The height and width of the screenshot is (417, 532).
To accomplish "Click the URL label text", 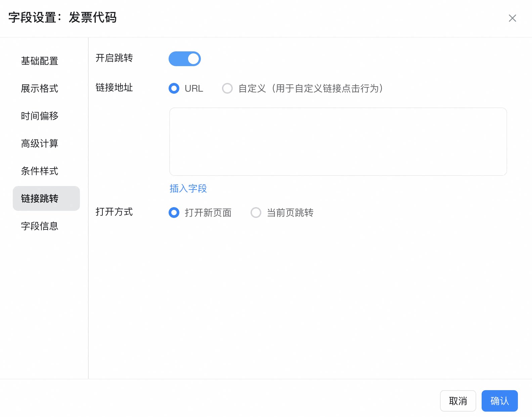I will [x=194, y=88].
